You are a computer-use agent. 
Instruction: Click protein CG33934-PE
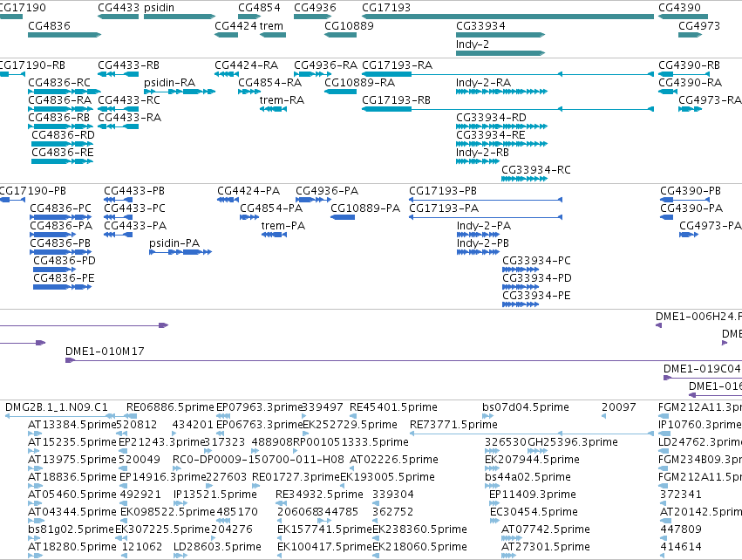coord(536,296)
